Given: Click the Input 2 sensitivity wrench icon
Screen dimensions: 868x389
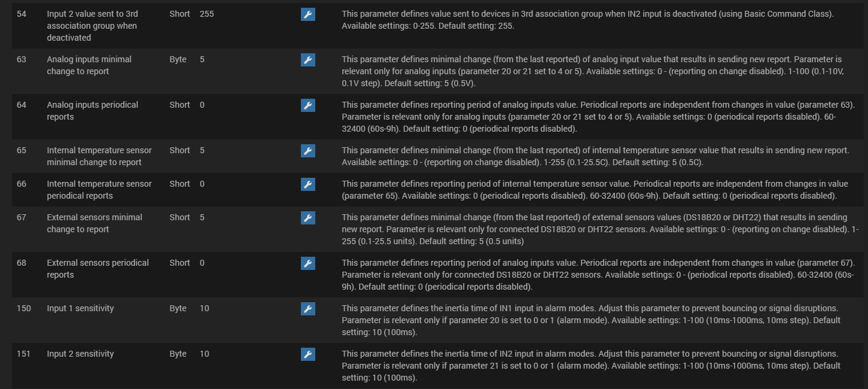Looking at the screenshot, I should [307, 354].
